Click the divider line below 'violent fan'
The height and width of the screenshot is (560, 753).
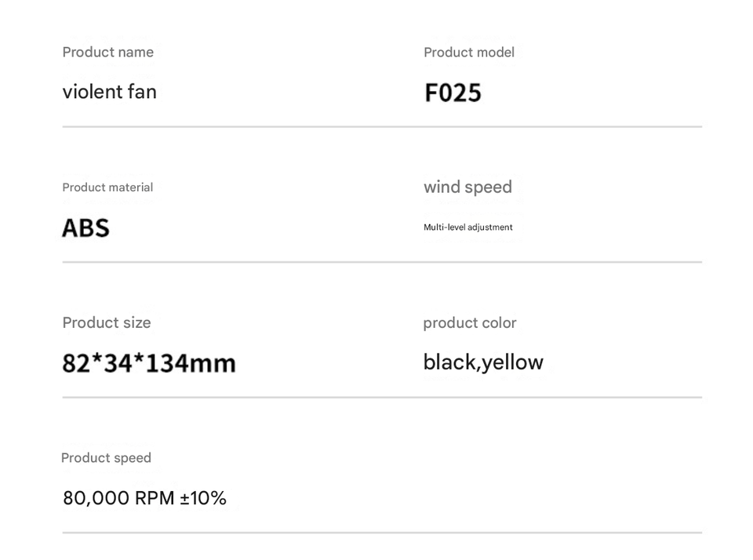[382, 126]
